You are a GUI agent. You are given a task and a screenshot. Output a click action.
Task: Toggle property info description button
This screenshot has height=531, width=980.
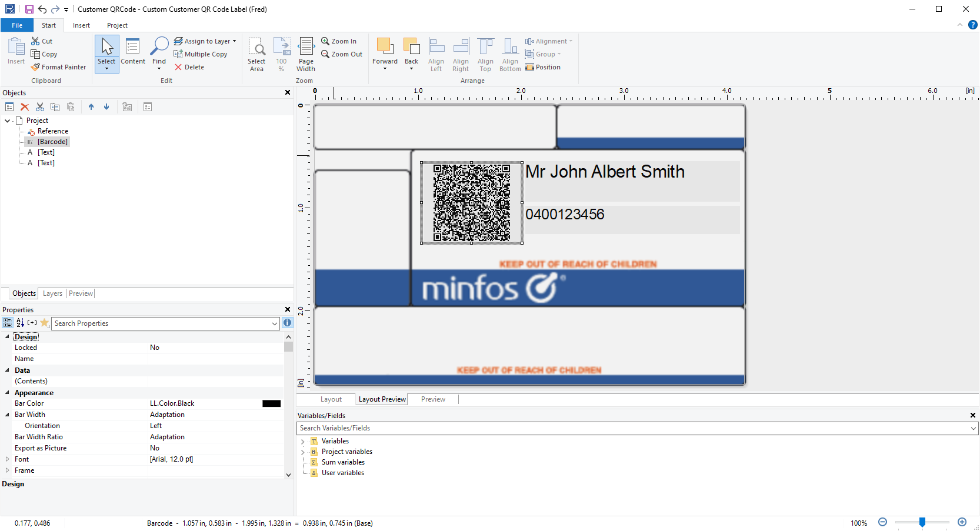(287, 323)
